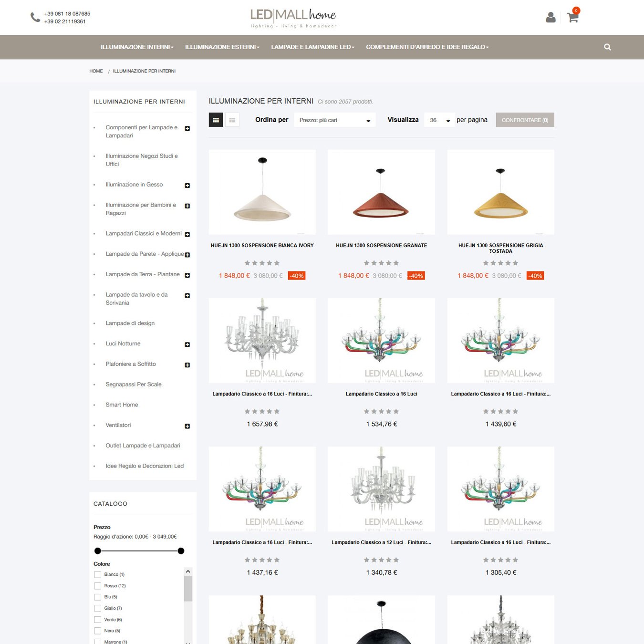Viewport: 644px width, 644px height.
Task: Open Ordina per sorting dropdown
Action: 335,120
